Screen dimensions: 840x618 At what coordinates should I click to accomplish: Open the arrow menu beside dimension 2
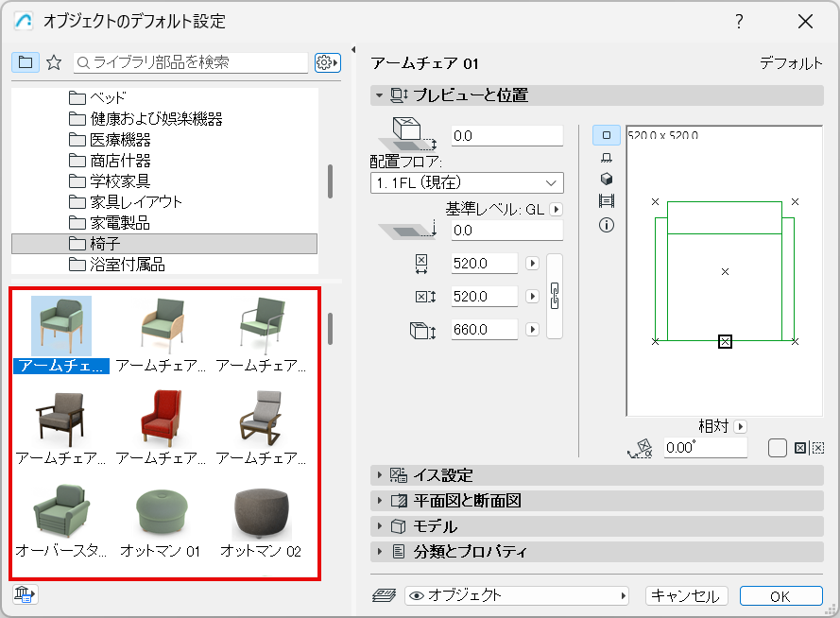tap(532, 297)
